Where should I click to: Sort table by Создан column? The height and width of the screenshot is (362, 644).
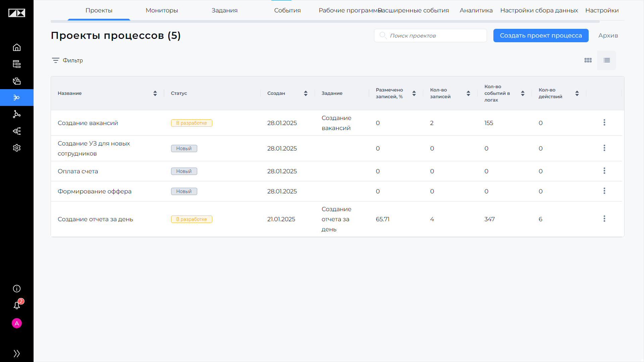coord(306,93)
